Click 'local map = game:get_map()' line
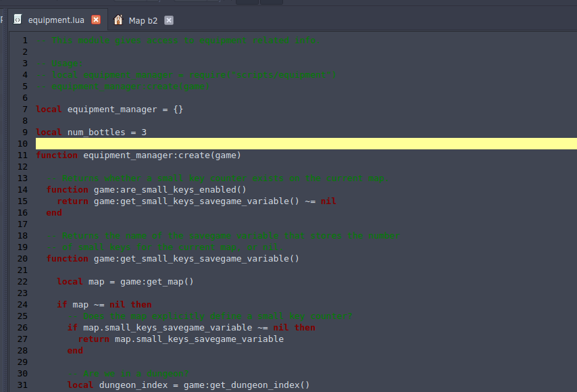 tap(125, 282)
